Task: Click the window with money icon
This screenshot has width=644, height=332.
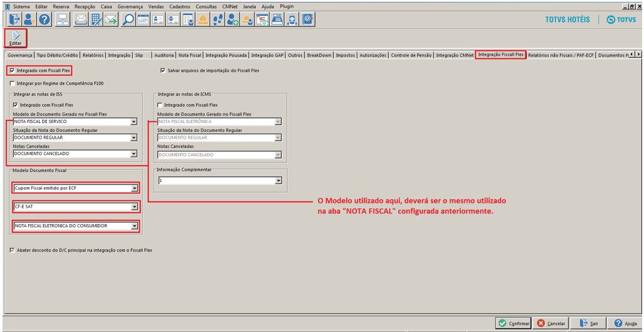Action: [263, 19]
